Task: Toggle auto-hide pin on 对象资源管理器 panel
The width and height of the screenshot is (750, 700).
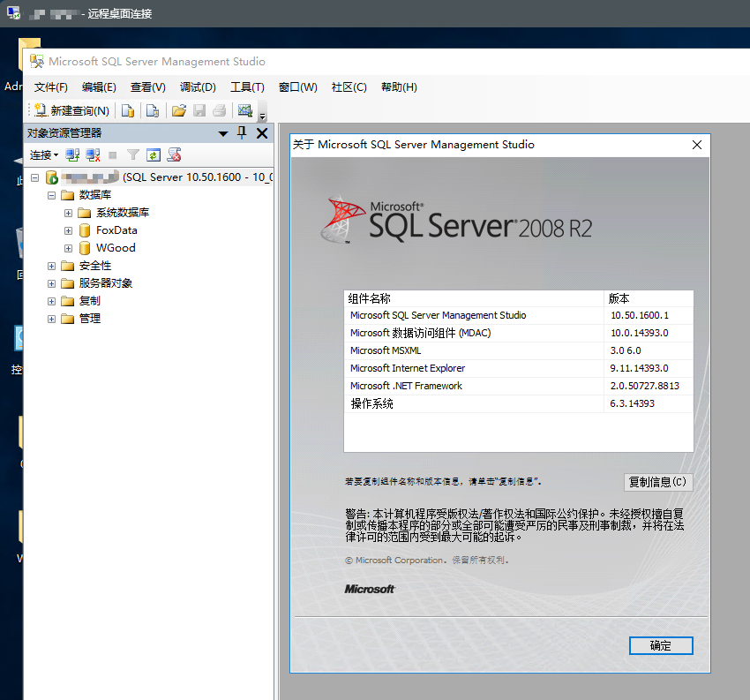Action: (x=242, y=133)
